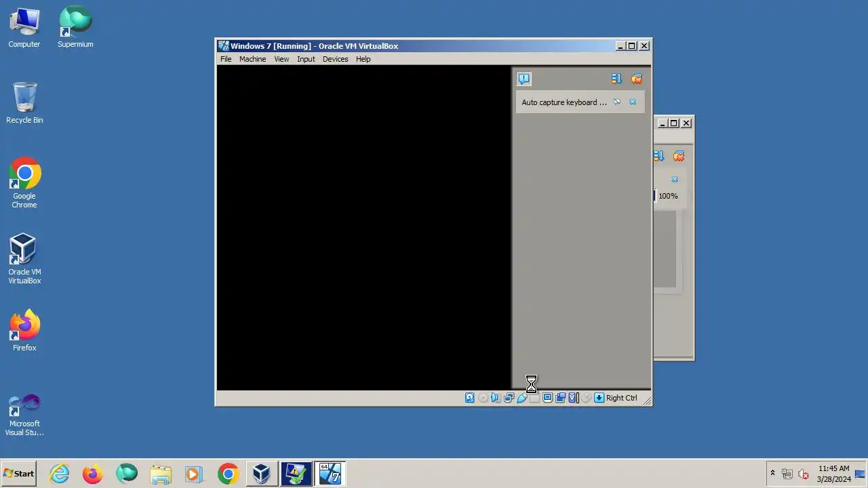Open the File menu
This screenshot has width=868, height=488.
[x=226, y=59]
